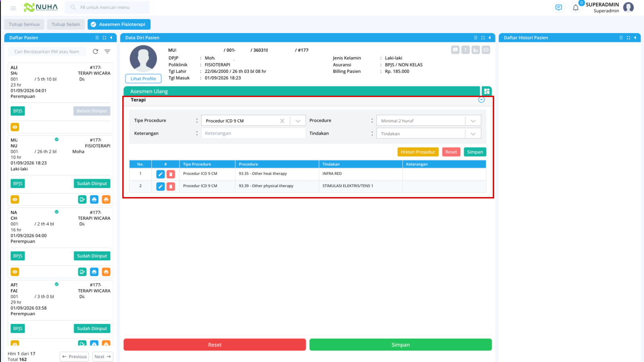Click the blue print icon on FISIOTERAPI patient card
This screenshot has width=644, height=362.
(x=94, y=200)
